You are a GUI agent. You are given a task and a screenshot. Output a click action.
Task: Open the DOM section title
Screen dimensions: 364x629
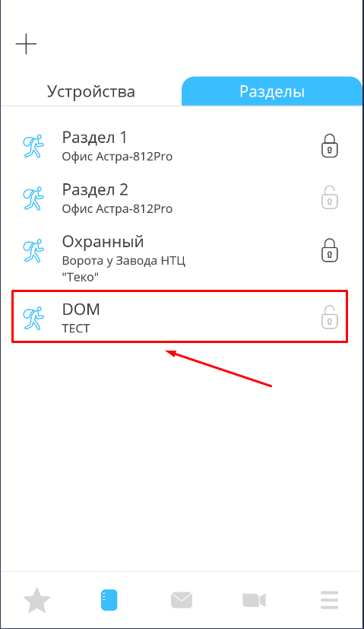point(81,310)
